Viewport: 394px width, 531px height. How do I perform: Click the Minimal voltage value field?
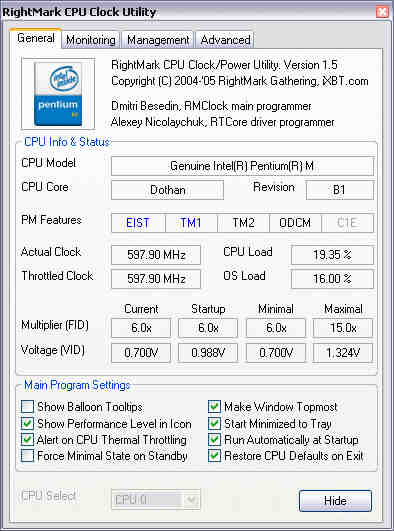click(276, 353)
